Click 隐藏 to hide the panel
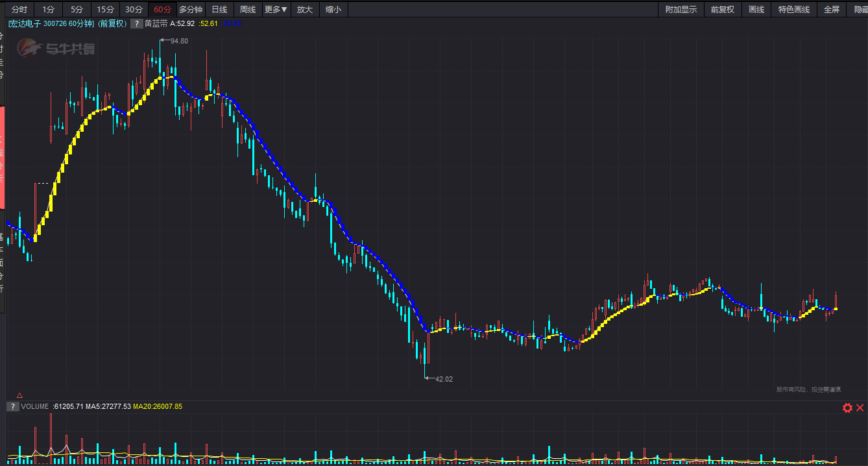 858,9
